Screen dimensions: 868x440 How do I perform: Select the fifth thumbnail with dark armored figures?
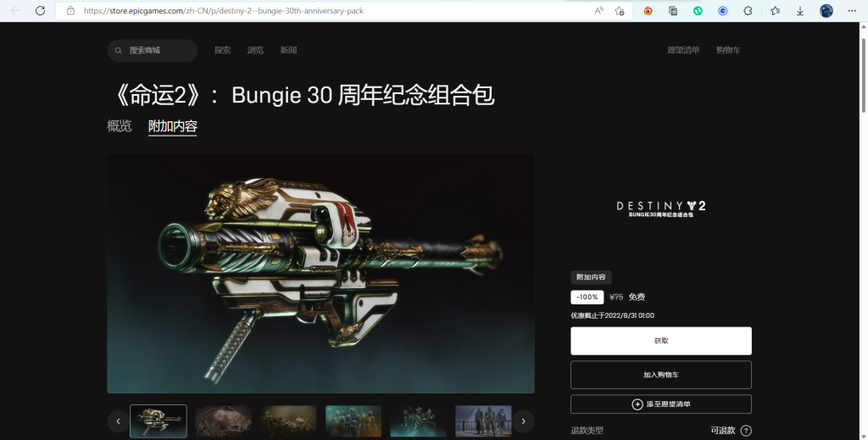click(419, 421)
